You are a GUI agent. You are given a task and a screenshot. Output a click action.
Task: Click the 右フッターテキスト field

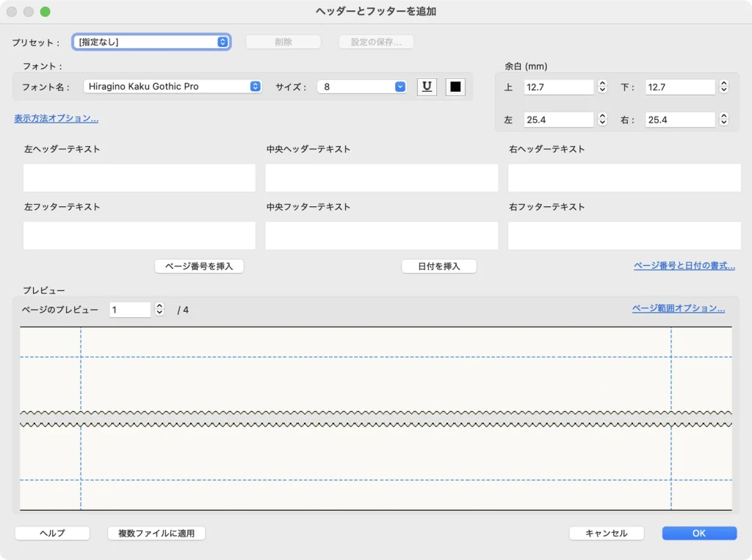(624, 236)
